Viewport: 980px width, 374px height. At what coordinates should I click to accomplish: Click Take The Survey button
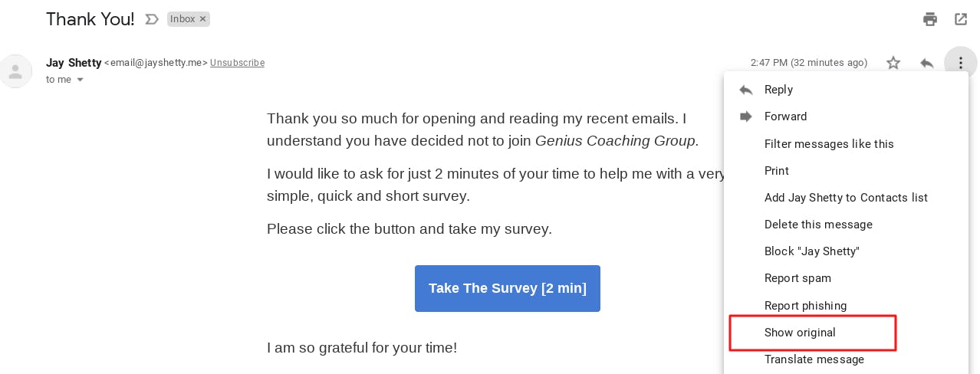click(508, 288)
